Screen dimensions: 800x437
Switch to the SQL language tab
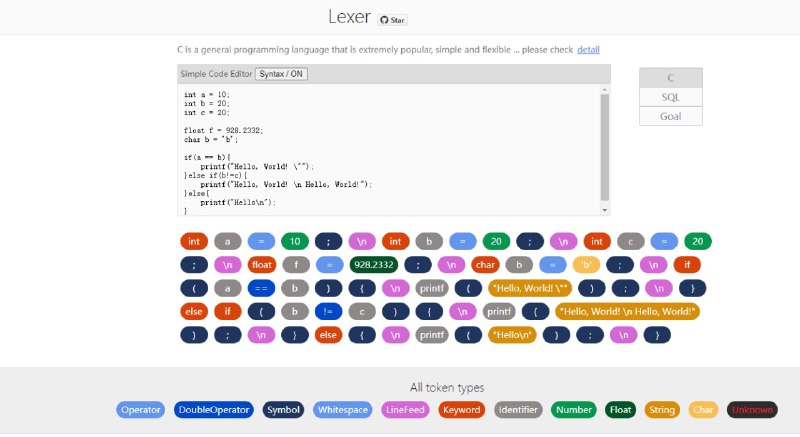[x=671, y=97]
